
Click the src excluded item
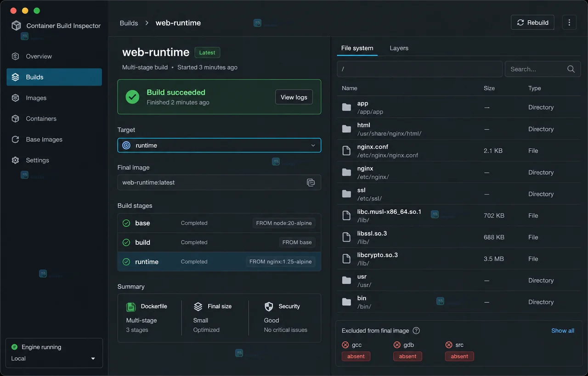pos(455,345)
